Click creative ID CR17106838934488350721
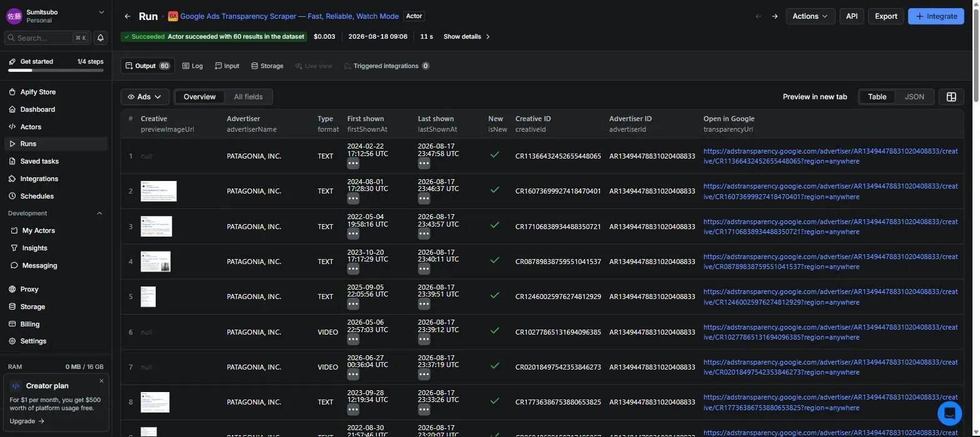980x437 pixels. [558, 227]
